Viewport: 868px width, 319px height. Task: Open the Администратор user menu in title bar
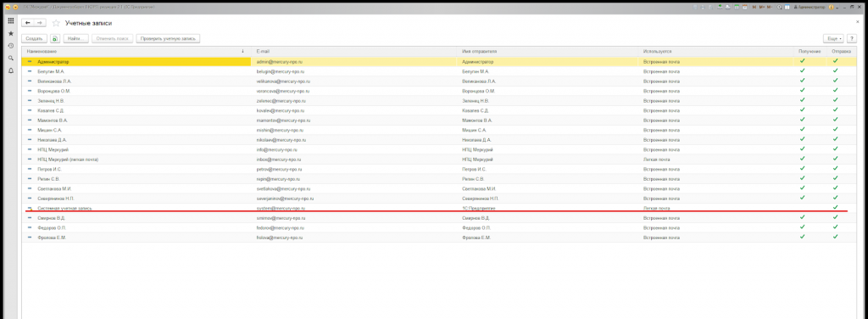(809, 7)
